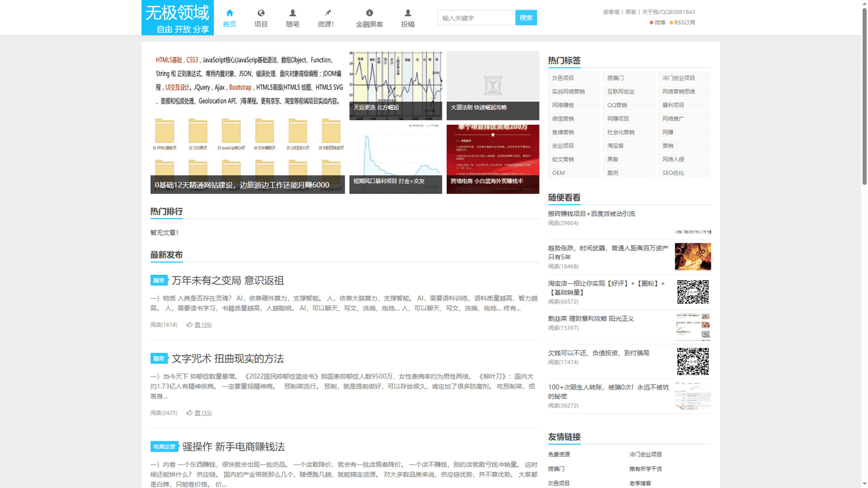Image resolution: width=868 pixels, height=488 pixels.
Task: Open the 老李博客 friend link
Action: coord(640,483)
